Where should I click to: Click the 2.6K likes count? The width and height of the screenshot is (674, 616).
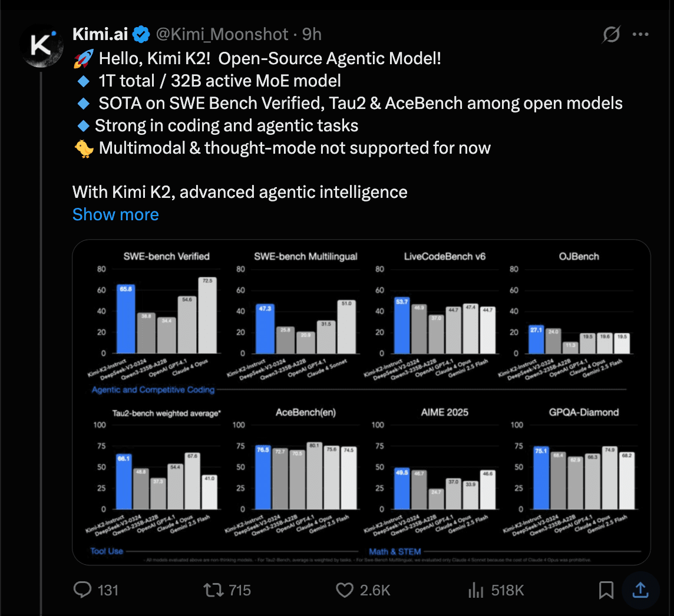(x=375, y=590)
